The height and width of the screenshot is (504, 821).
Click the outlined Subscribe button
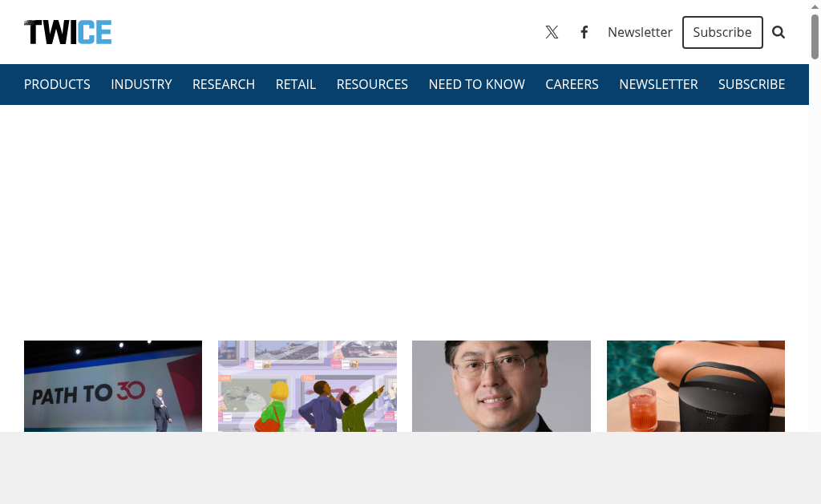tap(722, 32)
